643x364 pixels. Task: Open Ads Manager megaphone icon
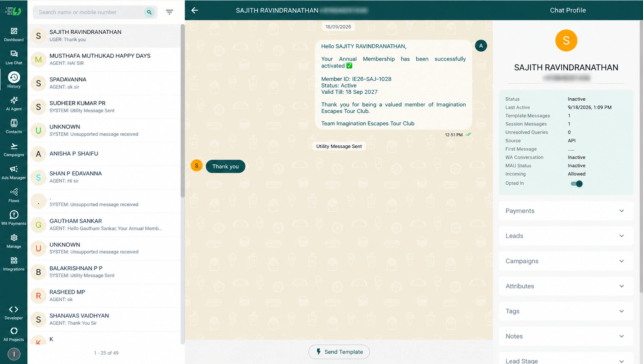14,172
